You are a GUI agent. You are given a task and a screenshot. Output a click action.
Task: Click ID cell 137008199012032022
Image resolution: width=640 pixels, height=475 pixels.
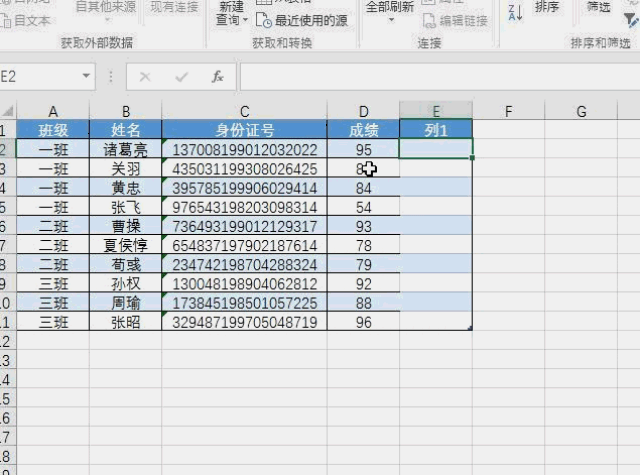tap(244, 149)
